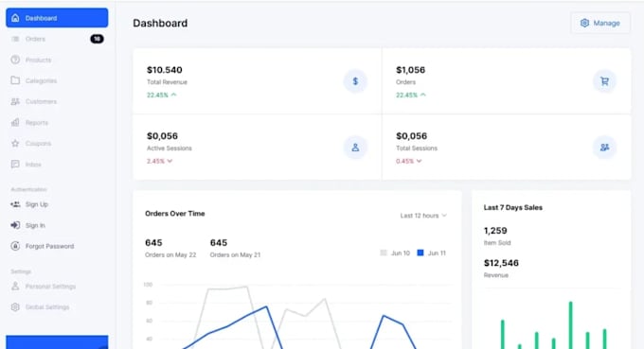Click the user icon on Active Sessions card

click(355, 148)
